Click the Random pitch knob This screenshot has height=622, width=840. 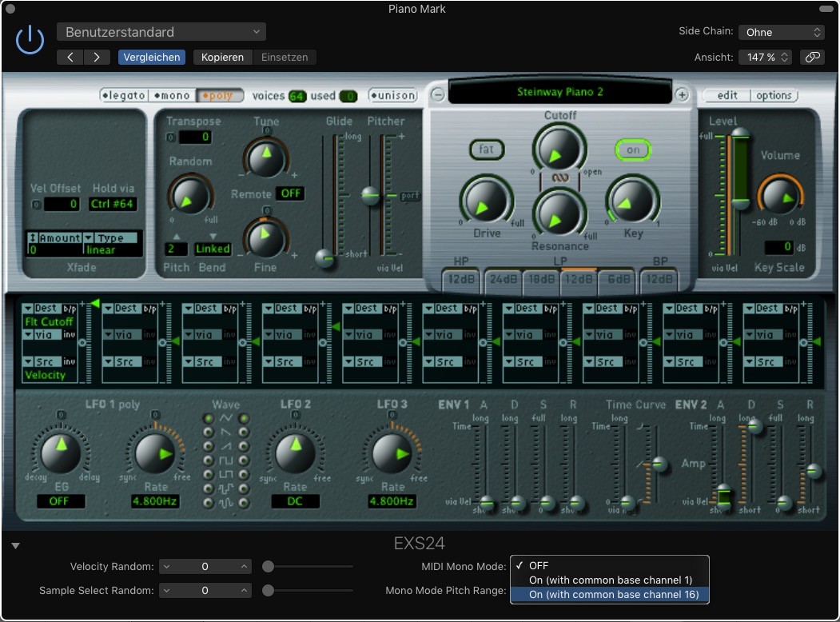(190, 195)
